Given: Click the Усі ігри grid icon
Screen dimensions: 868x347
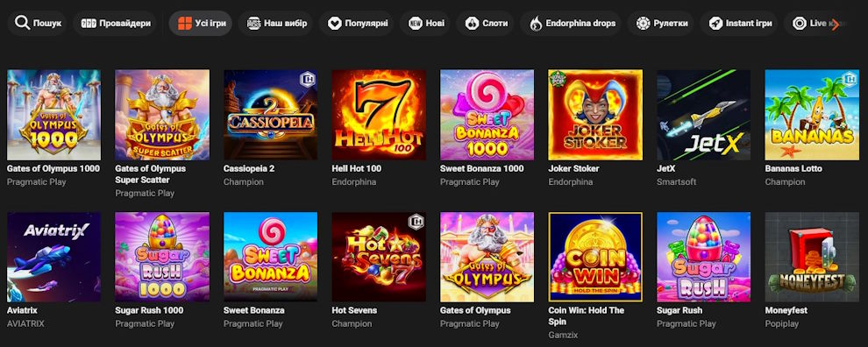Looking at the screenshot, I should coord(184,24).
